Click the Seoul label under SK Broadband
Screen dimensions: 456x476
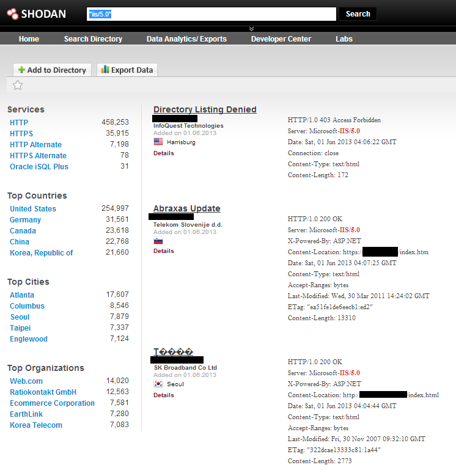pyautogui.click(x=175, y=384)
